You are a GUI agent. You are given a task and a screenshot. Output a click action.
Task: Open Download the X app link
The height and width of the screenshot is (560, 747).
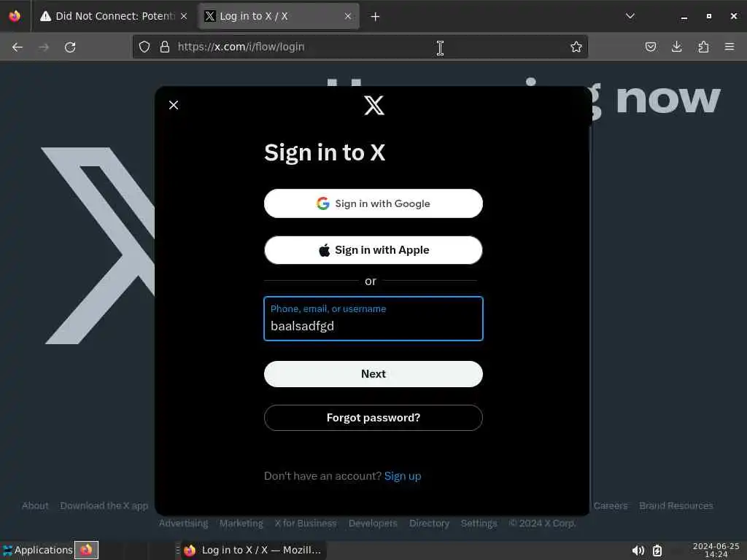pyautogui.click(x=104, y=506)
